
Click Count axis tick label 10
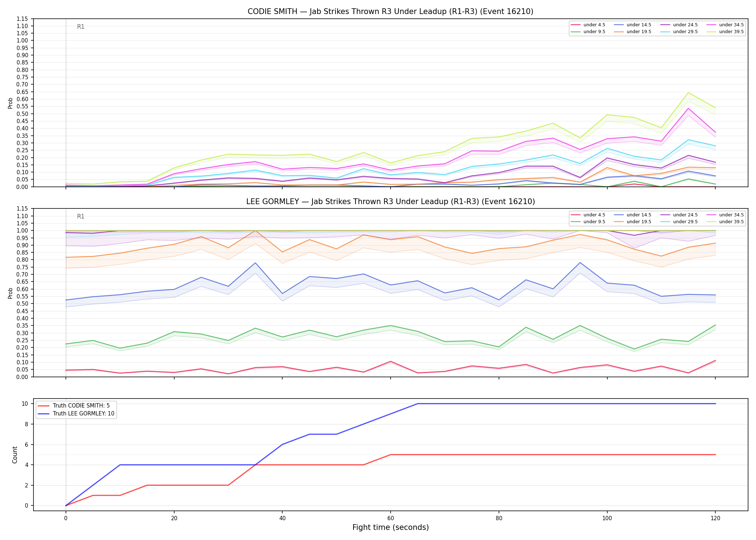25,404
